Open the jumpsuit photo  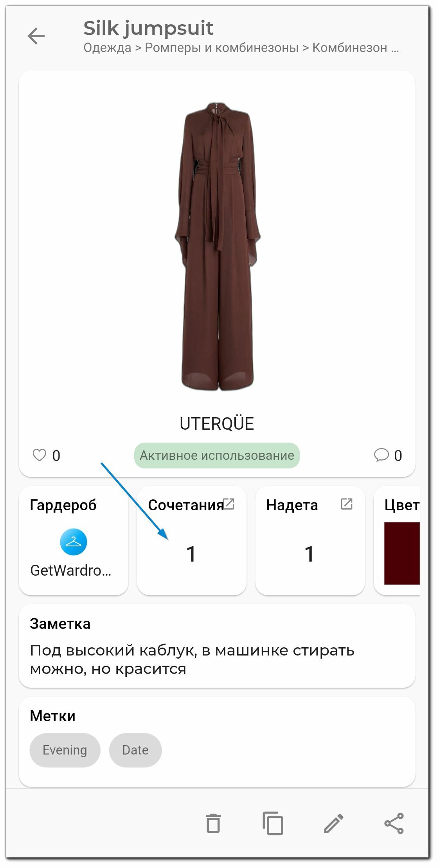(x=217, y=246)
